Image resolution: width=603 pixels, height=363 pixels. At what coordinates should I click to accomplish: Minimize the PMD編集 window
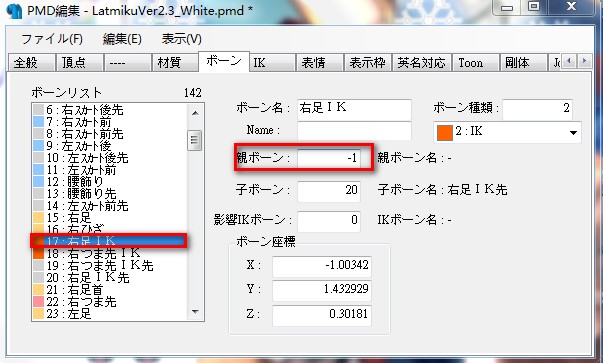[507, 8]
